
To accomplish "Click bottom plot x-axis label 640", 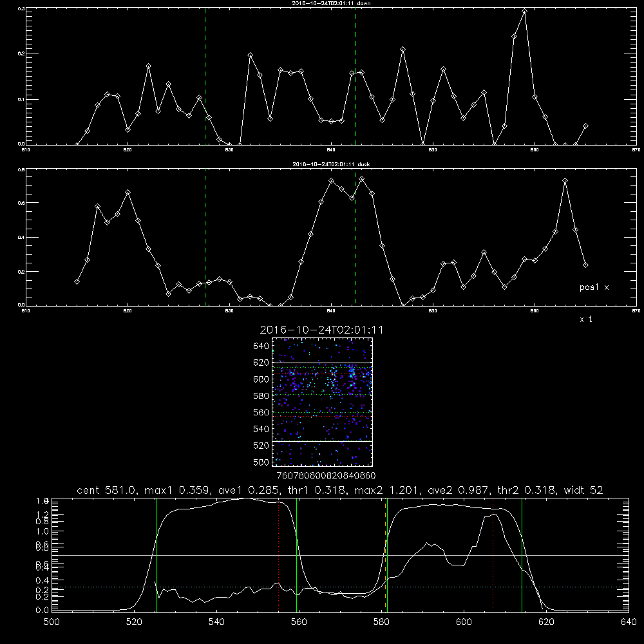I will (629, 622).
